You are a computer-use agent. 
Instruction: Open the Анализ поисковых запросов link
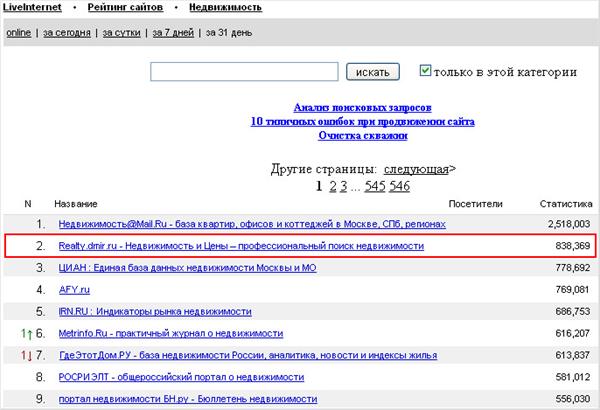(x=362, y=108)
